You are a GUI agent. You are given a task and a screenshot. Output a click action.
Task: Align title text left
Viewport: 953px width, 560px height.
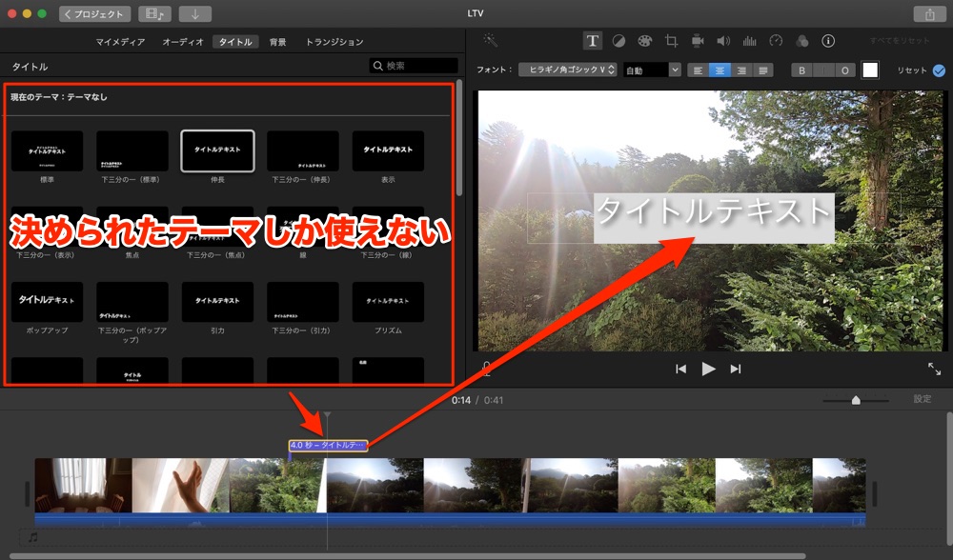(698, 70)
